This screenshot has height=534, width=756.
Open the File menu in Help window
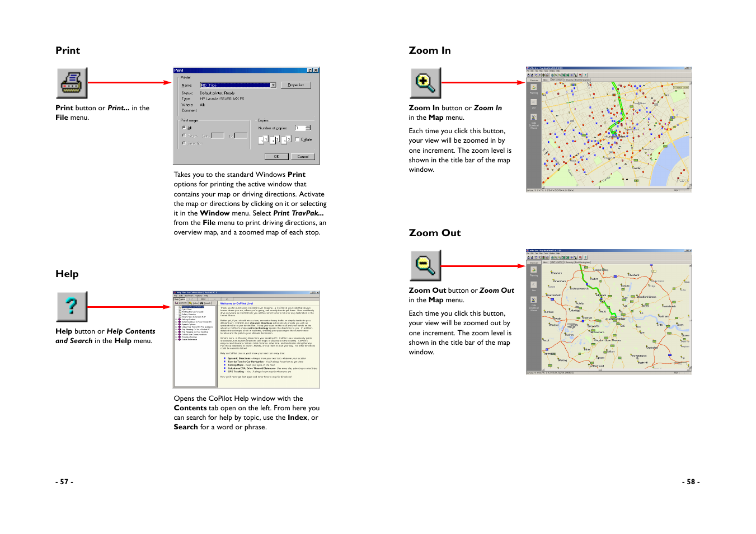(x=176, y=296)
